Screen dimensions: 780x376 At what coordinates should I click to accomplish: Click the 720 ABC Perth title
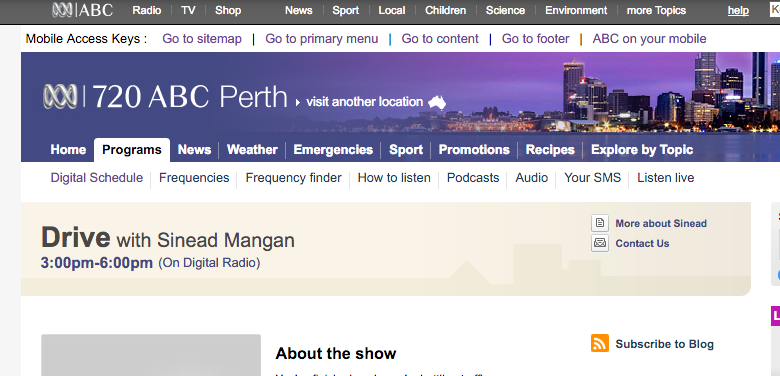(190, 96)
